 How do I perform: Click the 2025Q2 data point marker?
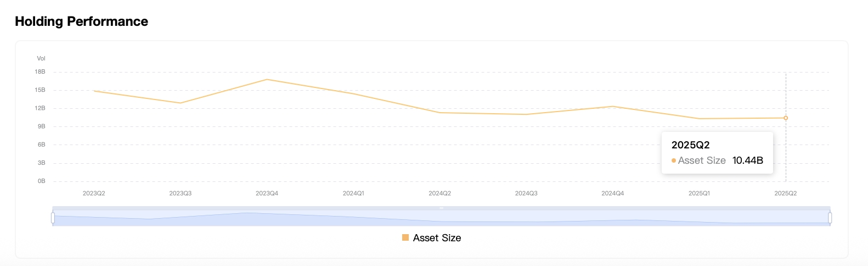pos(786,118)
